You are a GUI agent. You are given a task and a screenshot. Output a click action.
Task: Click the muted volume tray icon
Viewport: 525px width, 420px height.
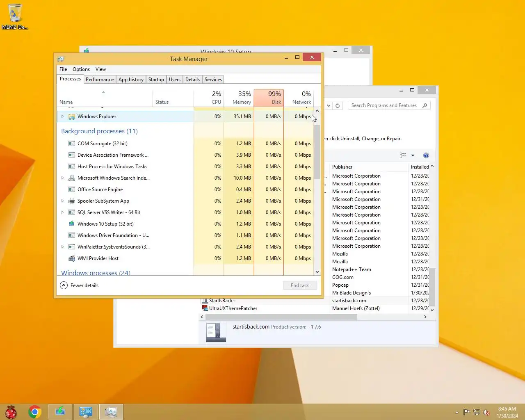[486, 412]
